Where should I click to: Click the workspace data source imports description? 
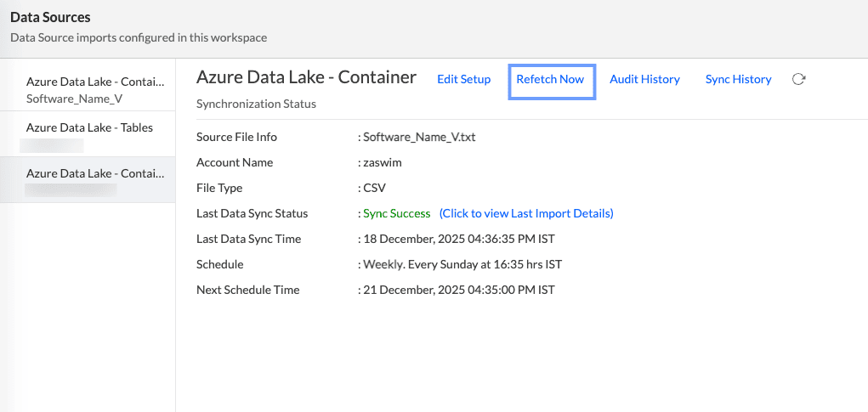(139, 37)
